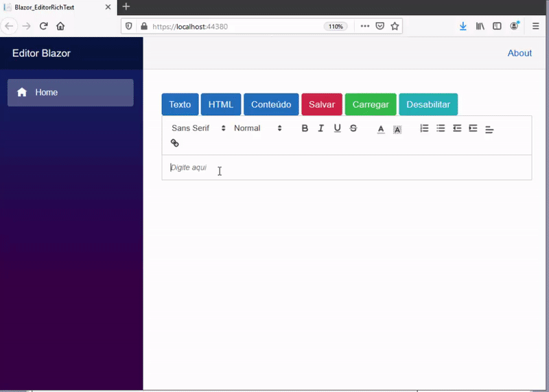Reload the page in the browser
Screen dimensions: 549x392
tap(43, 26)
